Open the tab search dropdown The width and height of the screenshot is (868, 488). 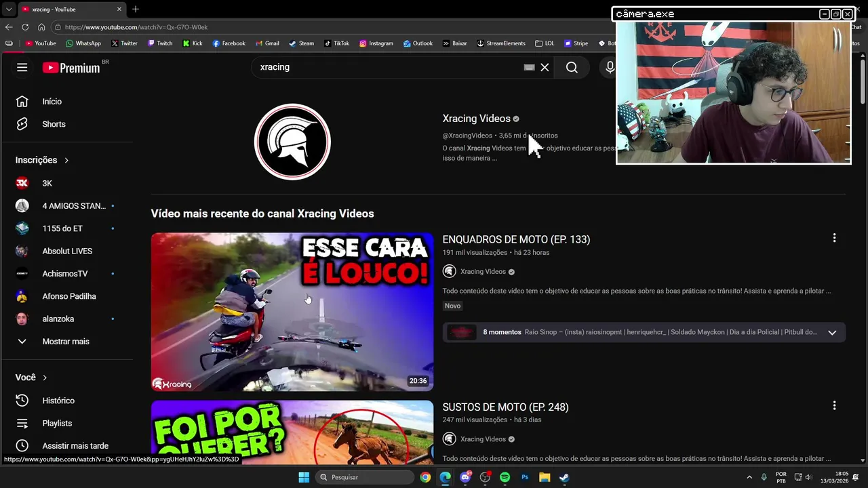coord(8,9)
